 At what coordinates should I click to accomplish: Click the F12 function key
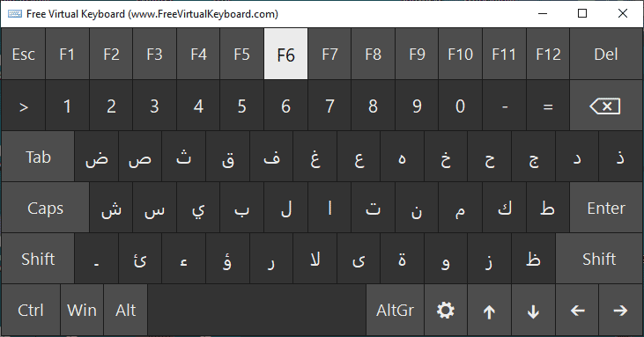coord(548,55)
